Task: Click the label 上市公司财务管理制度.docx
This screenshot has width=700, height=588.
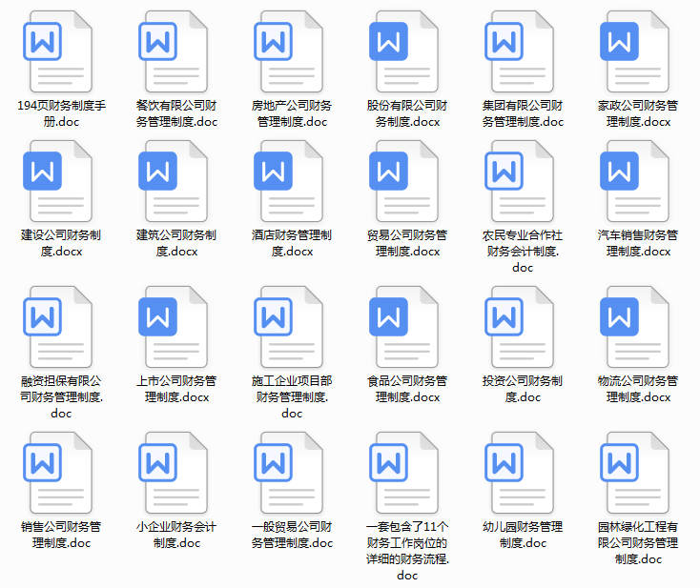Action: [176, 389]
